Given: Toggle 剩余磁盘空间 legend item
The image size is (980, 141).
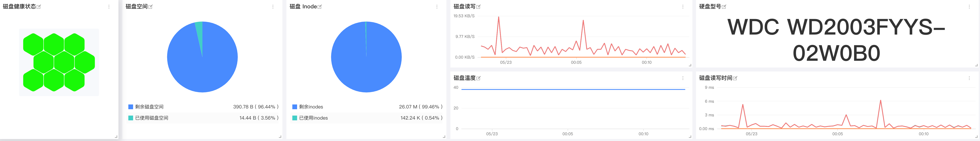Looking at the screenshot, I should click(204, 107).
